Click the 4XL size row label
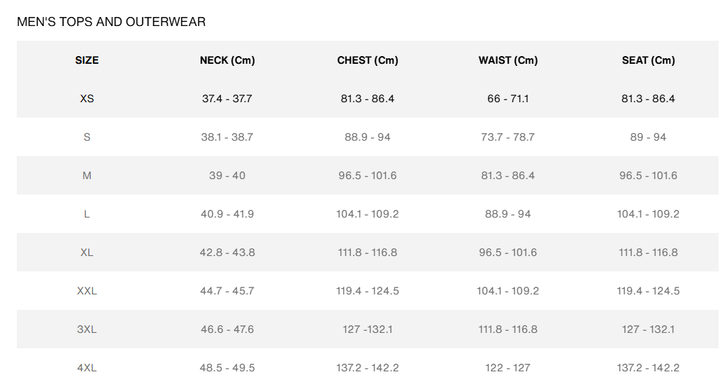The width and height of the screenshot is (720, 389). tap(87, 368)
